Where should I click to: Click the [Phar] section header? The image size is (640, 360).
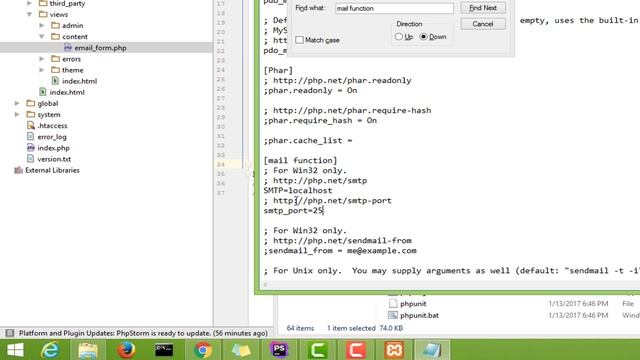click(278, 71)
